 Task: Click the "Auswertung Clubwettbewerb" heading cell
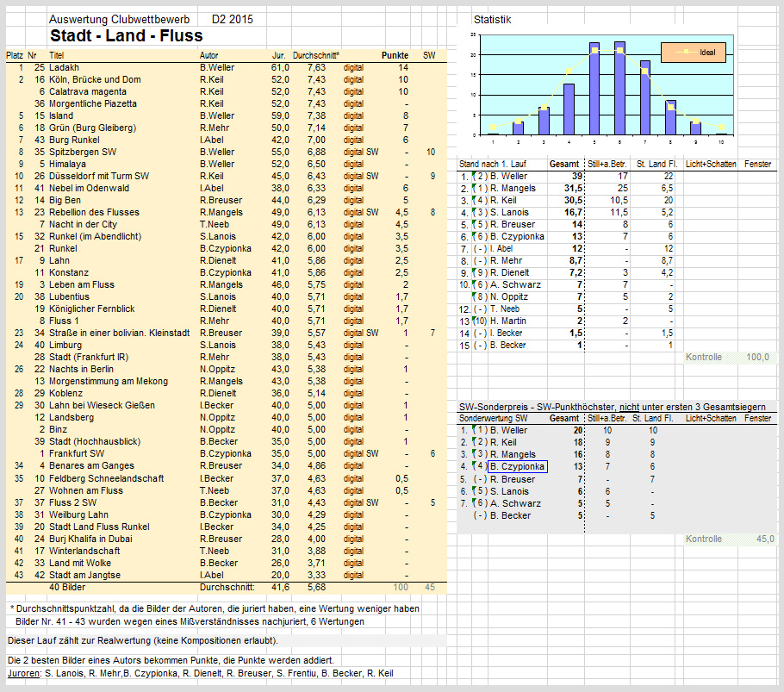tap(120, 20)
